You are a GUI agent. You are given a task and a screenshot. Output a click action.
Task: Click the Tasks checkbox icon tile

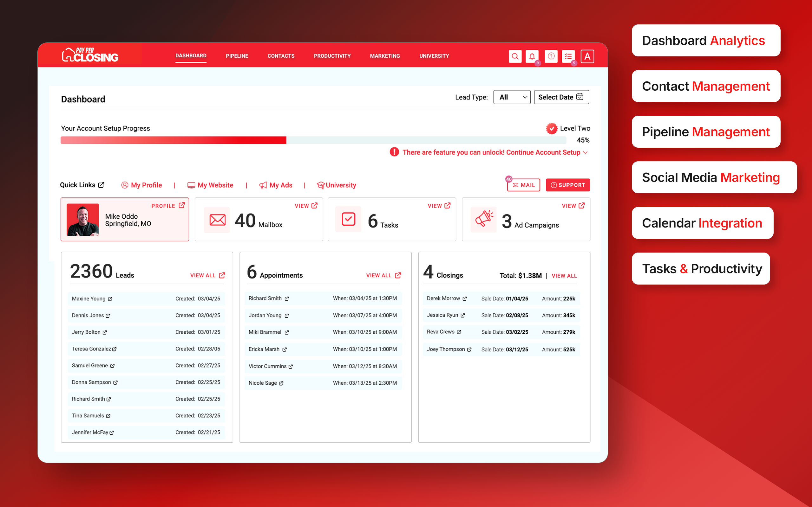[349, 219]
